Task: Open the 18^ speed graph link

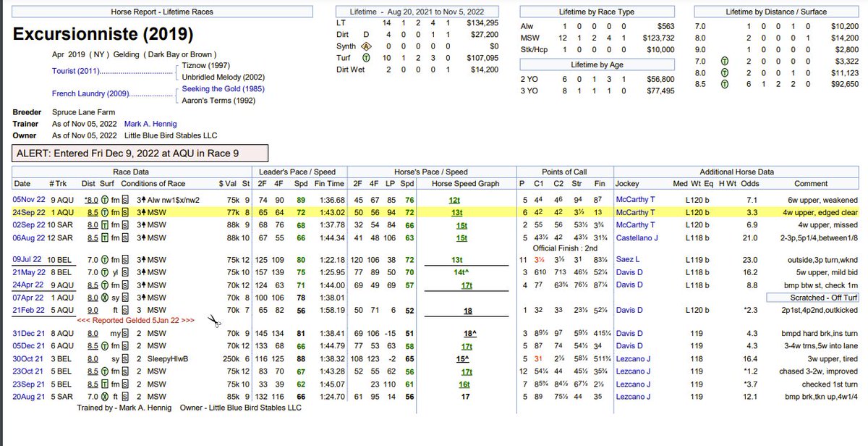Action: pos(471,334)
